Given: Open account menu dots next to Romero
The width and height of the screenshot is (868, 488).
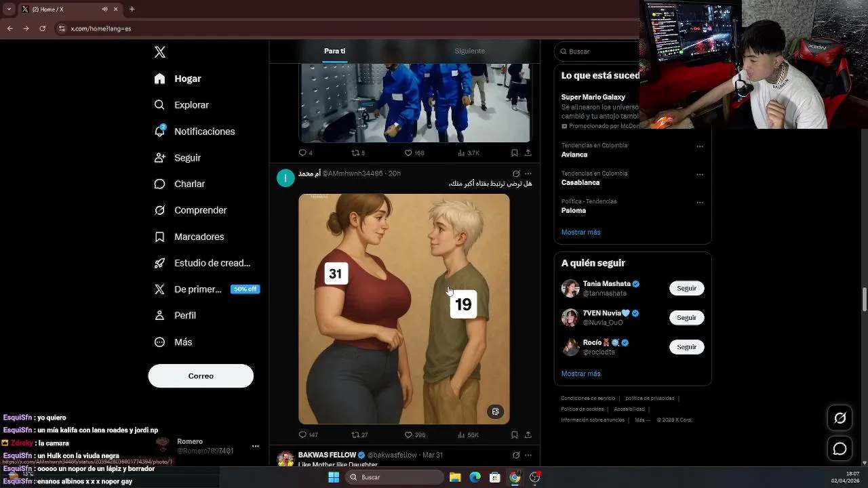Looking at the screenshot, I should [x=256, y=446].
